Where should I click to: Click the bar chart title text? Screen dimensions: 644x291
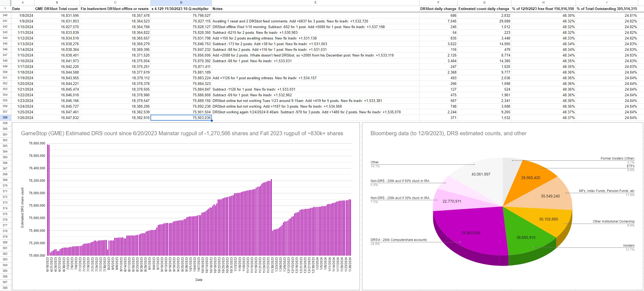[x=182, y=133]
